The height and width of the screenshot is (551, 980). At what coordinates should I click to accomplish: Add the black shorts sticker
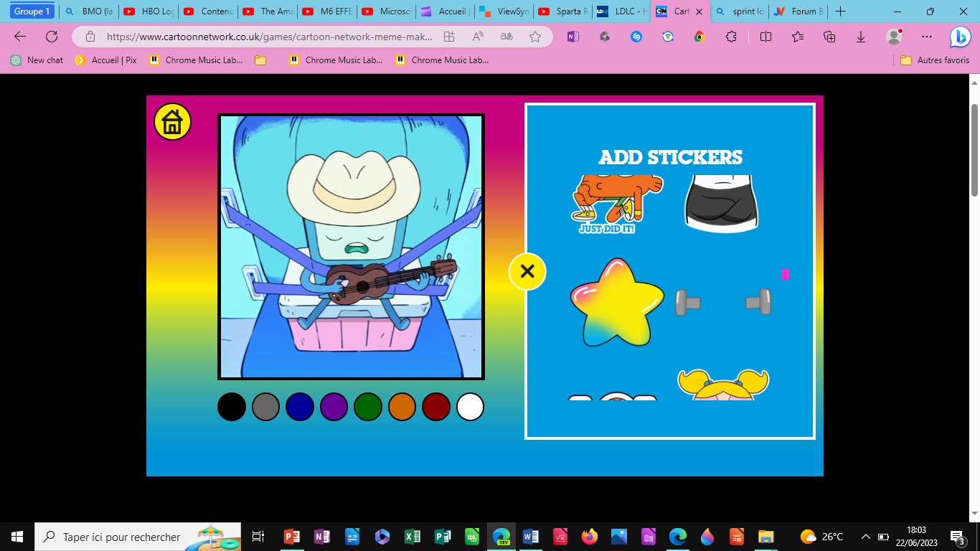722,204
